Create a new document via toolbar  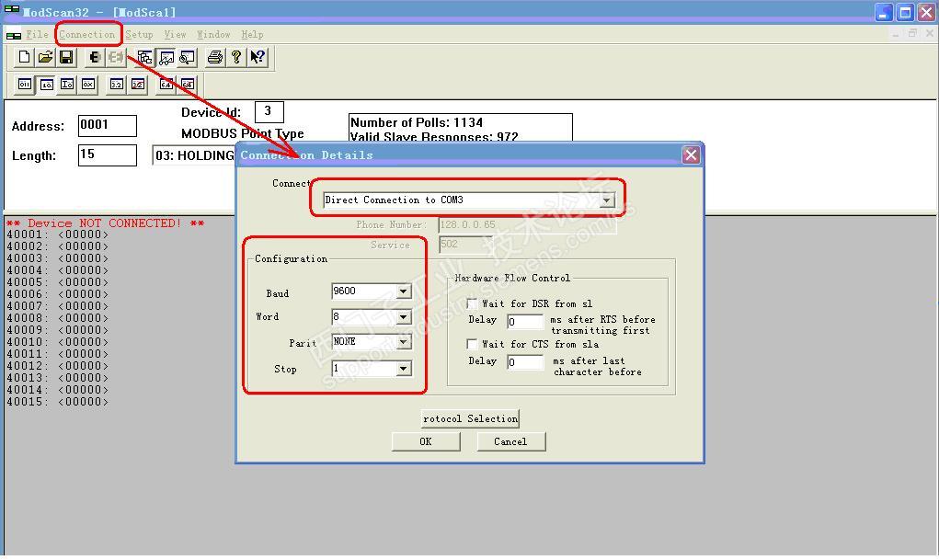[x=24, y=58]
